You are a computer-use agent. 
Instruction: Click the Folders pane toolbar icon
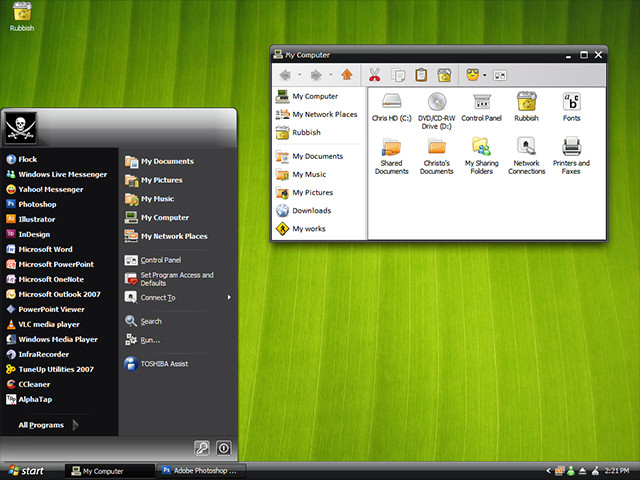pyautogui.click(x=500, y=75)
